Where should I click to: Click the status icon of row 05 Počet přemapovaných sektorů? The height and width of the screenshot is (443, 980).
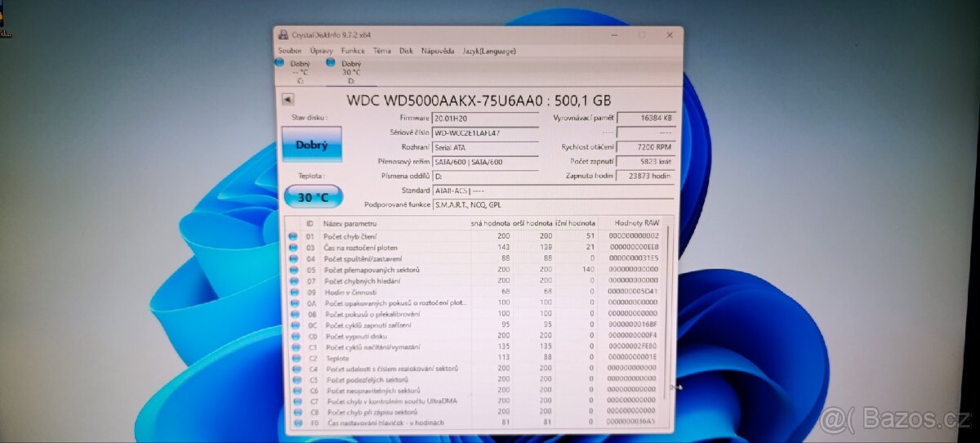click(x=293, y=269)
